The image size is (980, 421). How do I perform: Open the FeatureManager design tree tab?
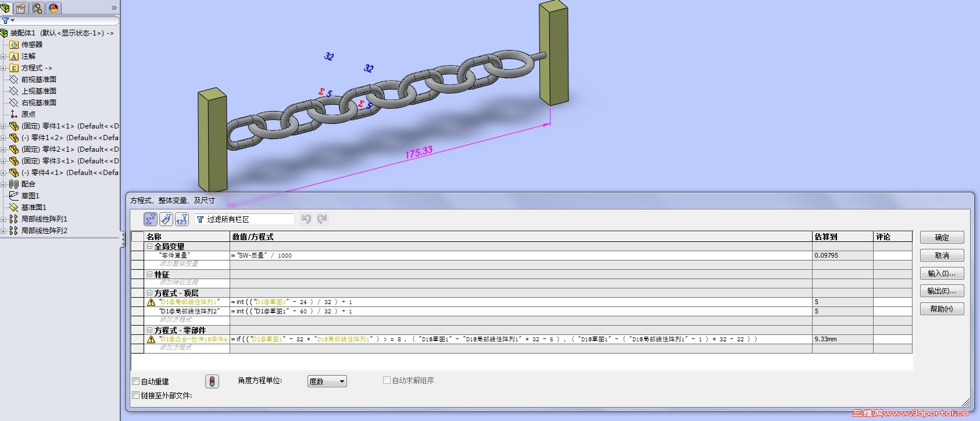tap(5, 8)
